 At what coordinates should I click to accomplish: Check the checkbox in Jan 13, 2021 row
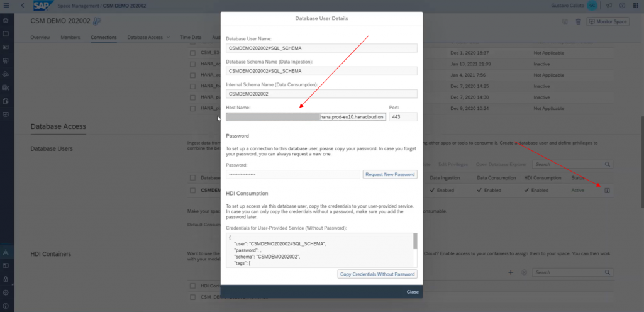click(192, 64)
